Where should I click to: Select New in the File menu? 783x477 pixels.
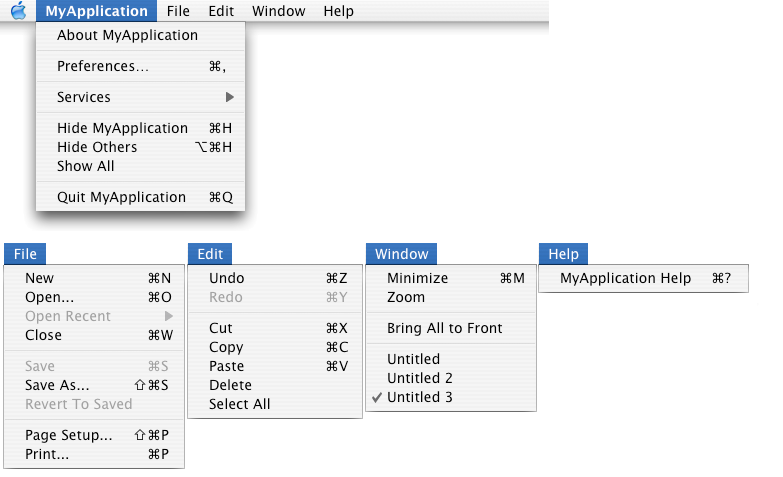pyautogui.click(x=94, y=278)
